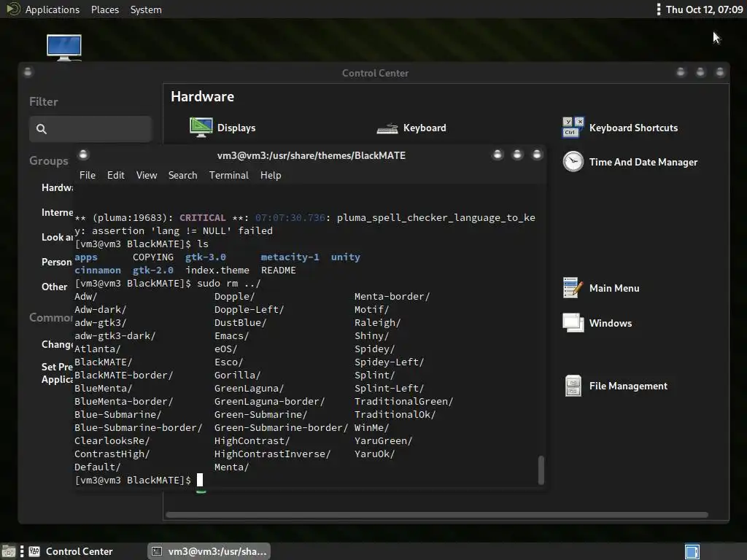The image size is (747, 560).
Task: Open the Control Center window menu button
Action: [28, 72]
